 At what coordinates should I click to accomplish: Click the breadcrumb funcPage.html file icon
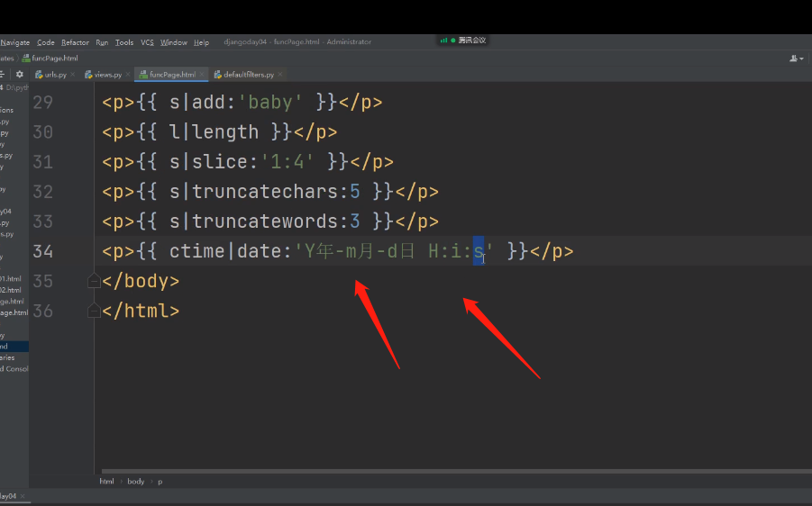click(26, 59)
